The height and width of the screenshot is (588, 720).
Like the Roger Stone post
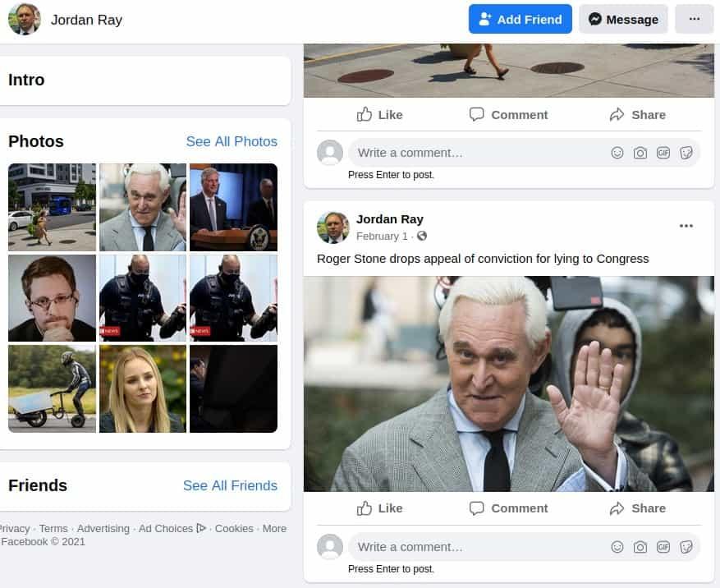tap(380, 508)
